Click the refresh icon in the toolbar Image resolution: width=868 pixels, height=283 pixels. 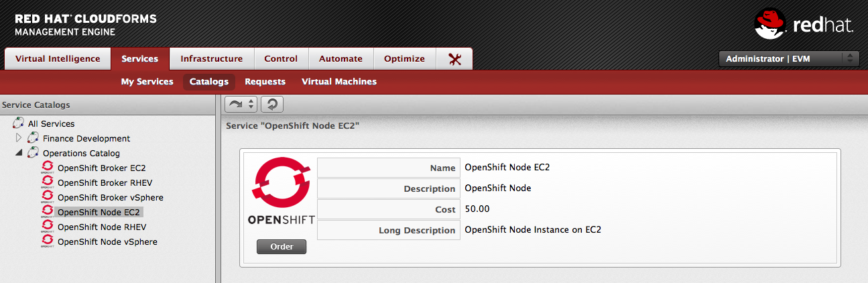(271, 104)
